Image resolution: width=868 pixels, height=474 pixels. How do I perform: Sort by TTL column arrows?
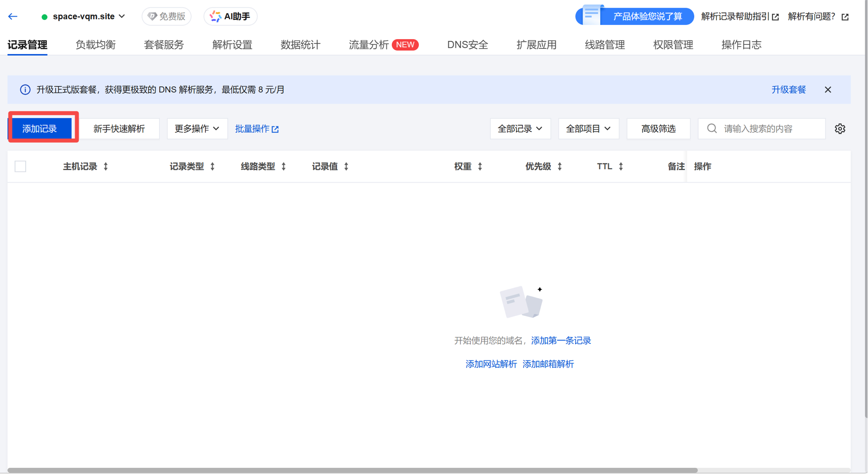click(x=621, y=167)
